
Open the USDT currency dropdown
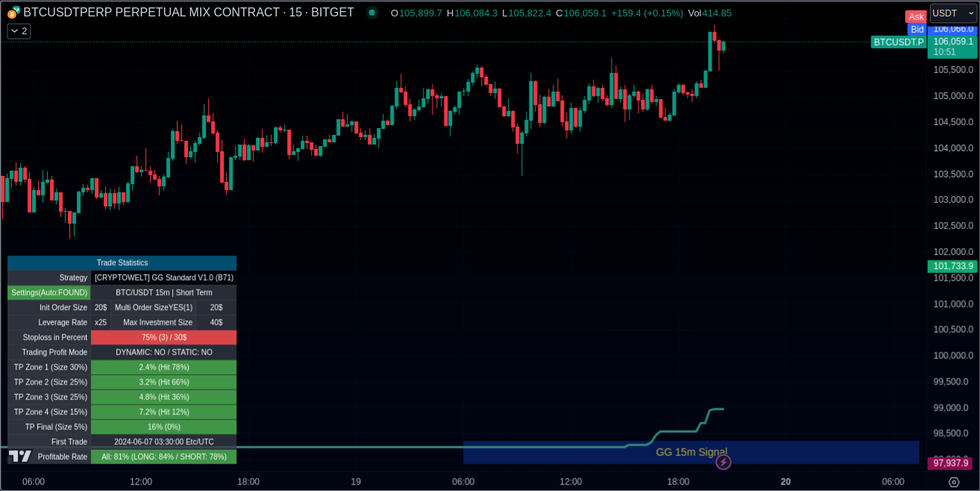tap(952, 13)
